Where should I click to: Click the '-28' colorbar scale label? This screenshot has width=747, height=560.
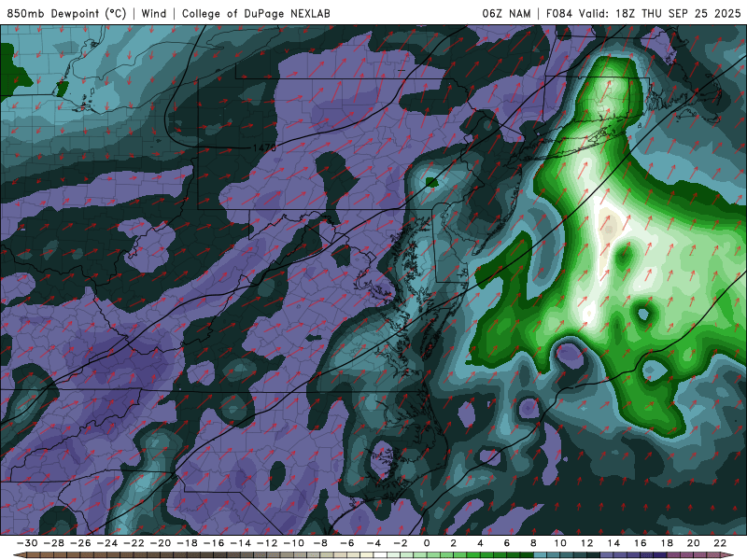tap(54, 543)
